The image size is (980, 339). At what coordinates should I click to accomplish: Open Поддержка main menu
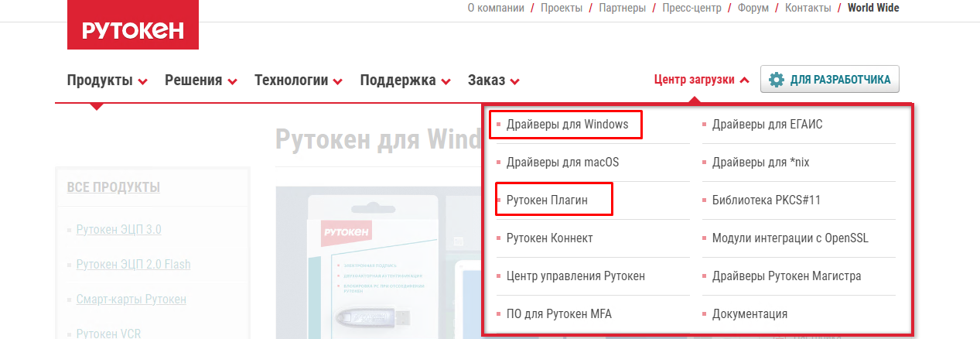coord(398,80)
